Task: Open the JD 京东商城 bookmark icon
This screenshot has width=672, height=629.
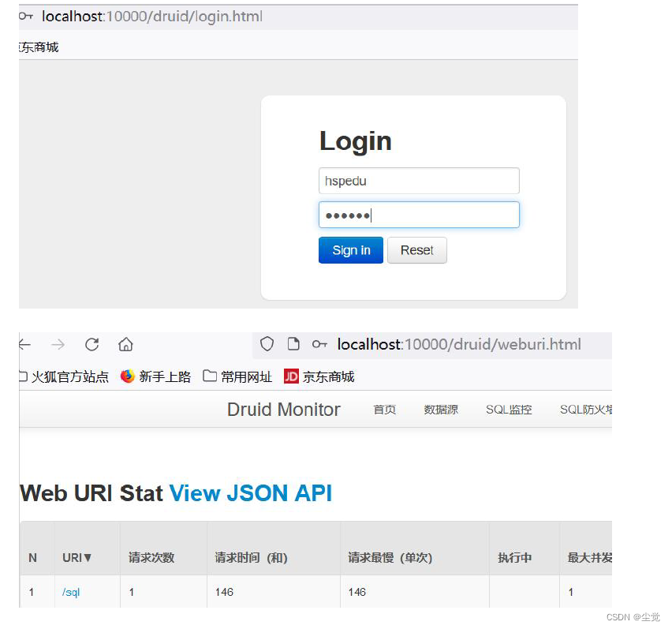Action: tap(291, 376)
